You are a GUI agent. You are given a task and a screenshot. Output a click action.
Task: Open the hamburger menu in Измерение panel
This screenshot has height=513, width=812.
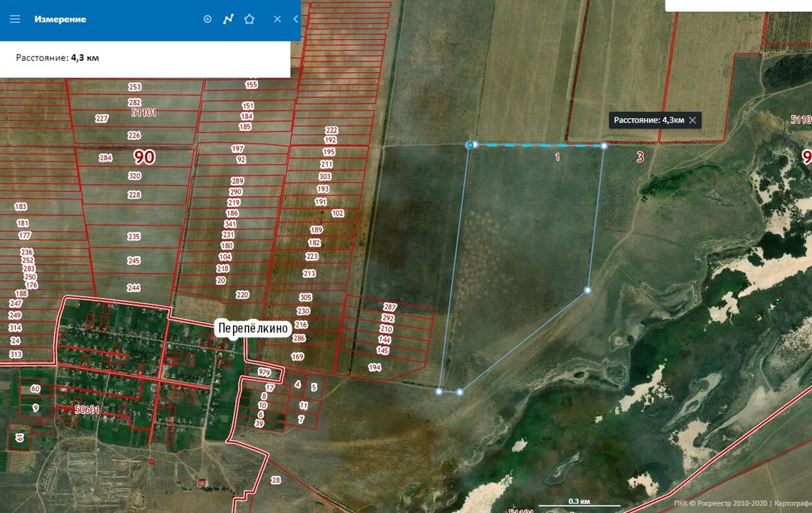pos(14,19)
